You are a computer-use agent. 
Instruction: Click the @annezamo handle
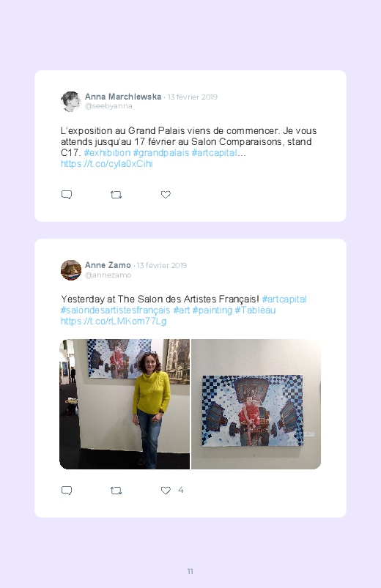(x=108, y=275)
